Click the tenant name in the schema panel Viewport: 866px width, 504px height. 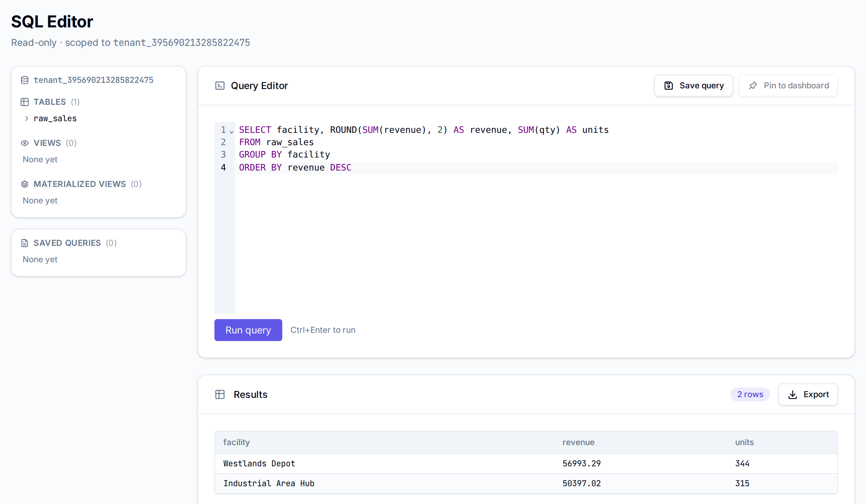(x=94, y=80)
